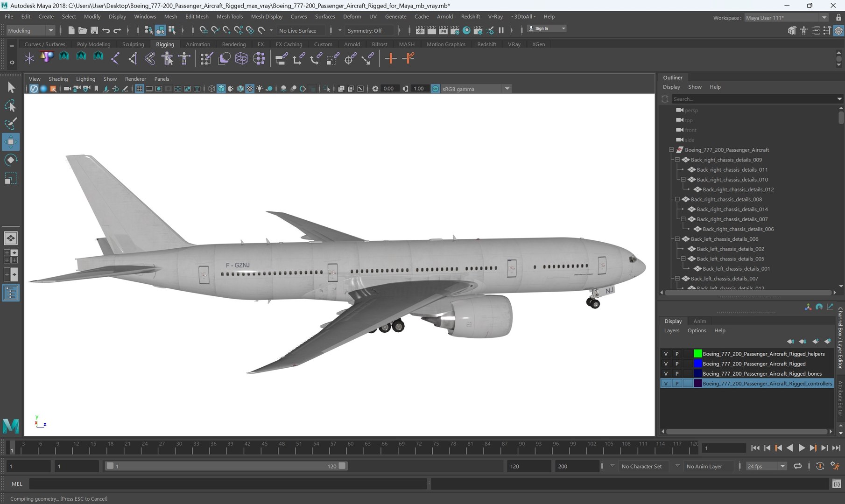The width and height of the screenshot is (845, 504).
Task: Open the Render View window icon
Action: click(420, 30)
